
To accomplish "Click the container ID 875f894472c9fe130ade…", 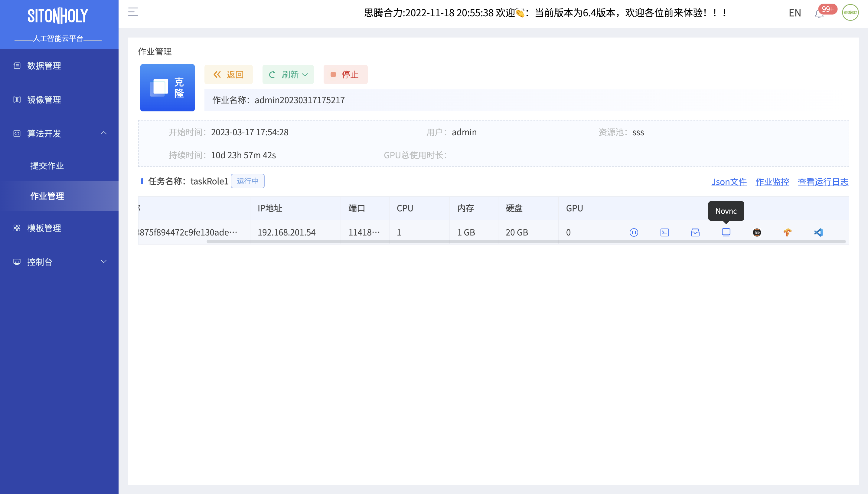I will [188, 232].
